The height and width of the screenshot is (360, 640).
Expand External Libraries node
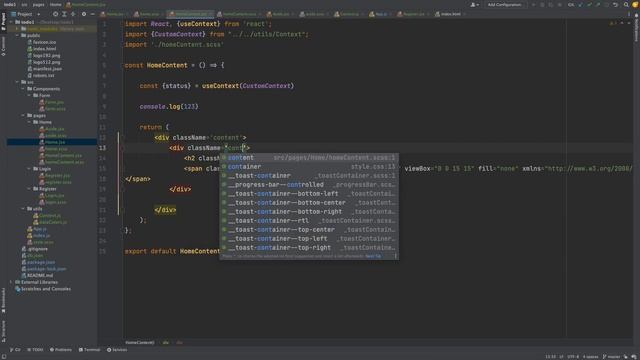pyautogui.click(x=12, y=282)
